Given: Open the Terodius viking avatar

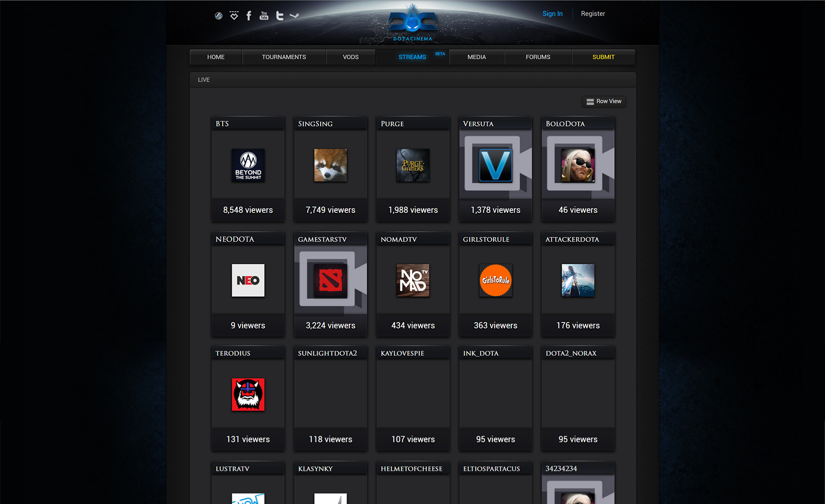Looking at the screenshot, I should click(248, 394).
